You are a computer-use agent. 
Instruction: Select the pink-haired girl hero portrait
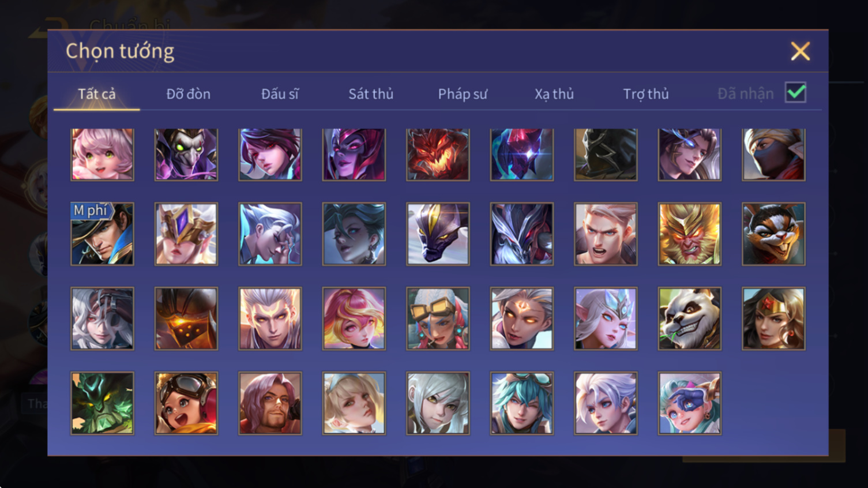point(102,154)
